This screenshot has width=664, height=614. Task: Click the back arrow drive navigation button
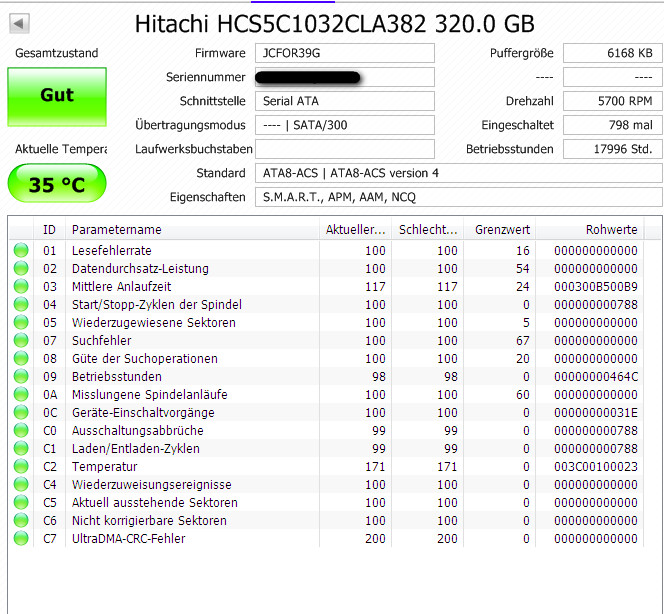coord(19,23)
